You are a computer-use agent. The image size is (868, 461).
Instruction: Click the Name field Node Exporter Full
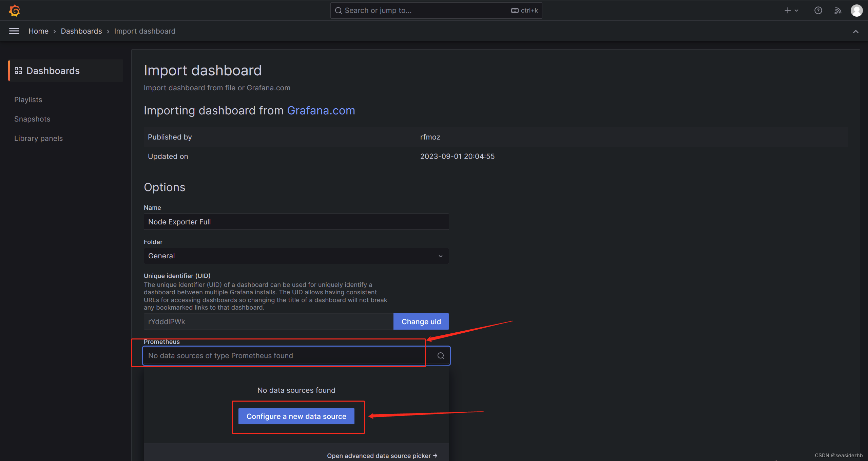[296, 222]
